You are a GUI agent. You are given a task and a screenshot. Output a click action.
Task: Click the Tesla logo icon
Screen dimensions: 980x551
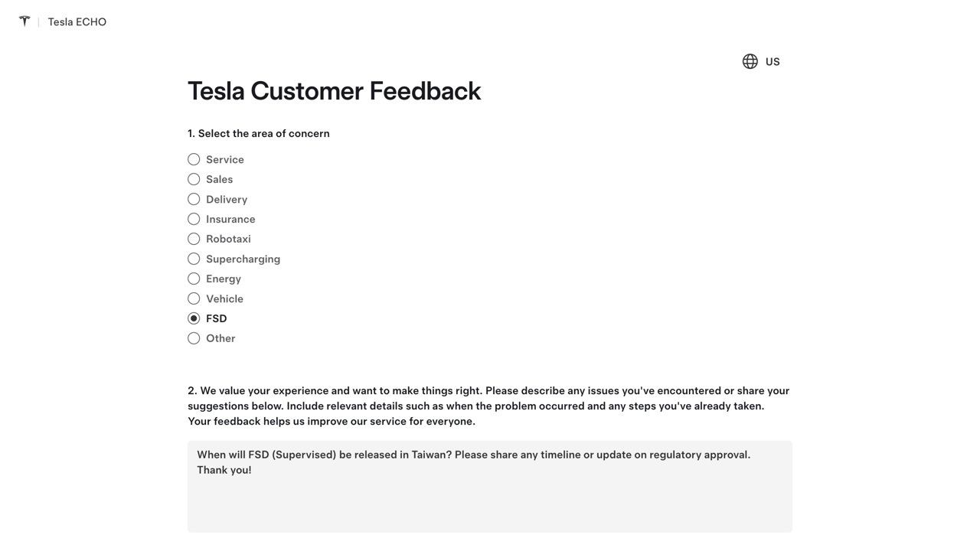coord(24,21)
